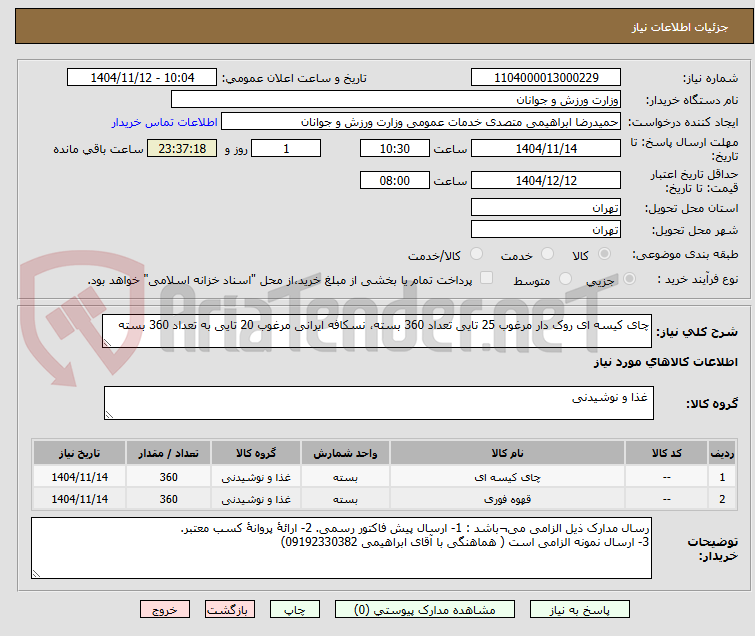The height and width of the screenshot is (636, 755).
Task: Click the page header 'جزئیات اطلاعات نیاز'
Action: click(679, 27)
